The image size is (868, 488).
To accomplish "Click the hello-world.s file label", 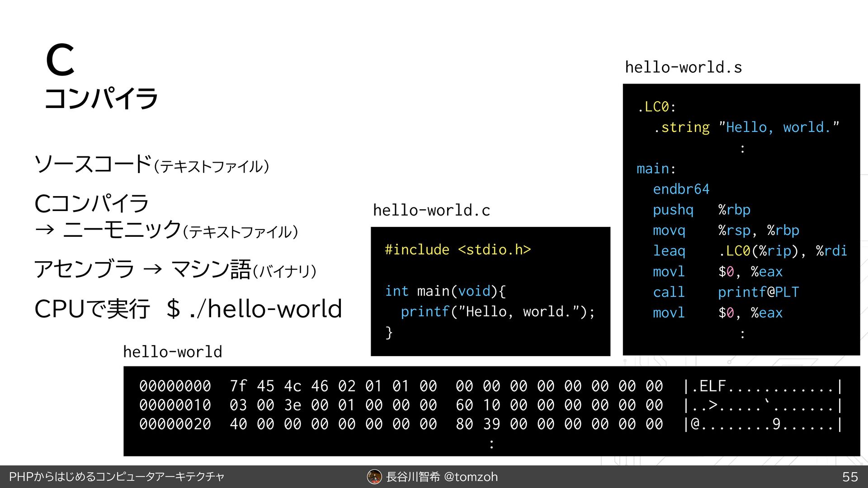I will point(683,67).
